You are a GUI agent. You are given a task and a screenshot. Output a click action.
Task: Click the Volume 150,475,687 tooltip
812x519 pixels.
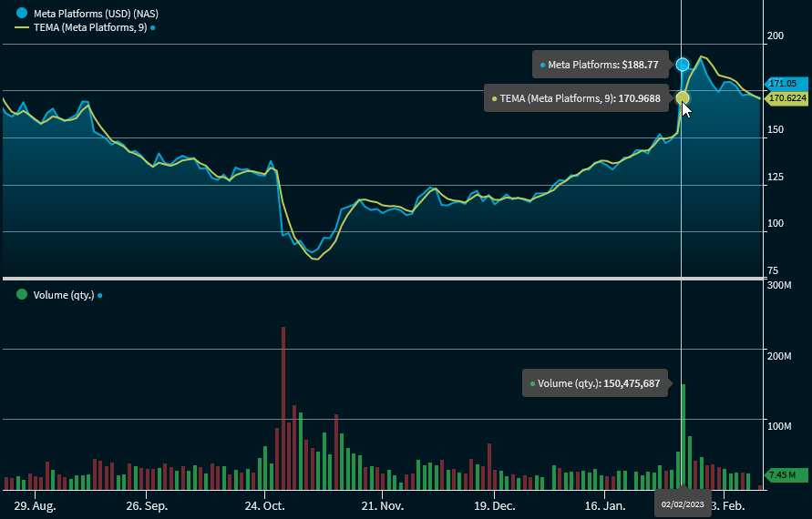[x=594, y=383]
